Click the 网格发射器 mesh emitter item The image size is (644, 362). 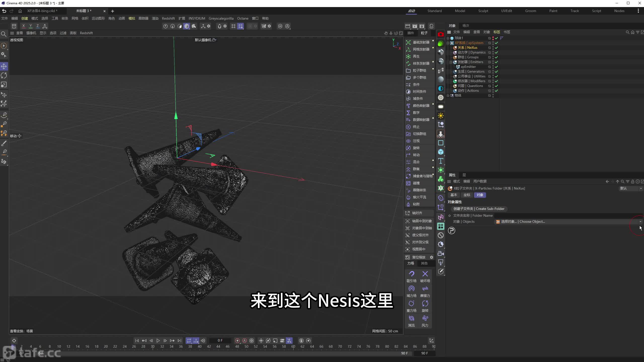click(419, 49)
